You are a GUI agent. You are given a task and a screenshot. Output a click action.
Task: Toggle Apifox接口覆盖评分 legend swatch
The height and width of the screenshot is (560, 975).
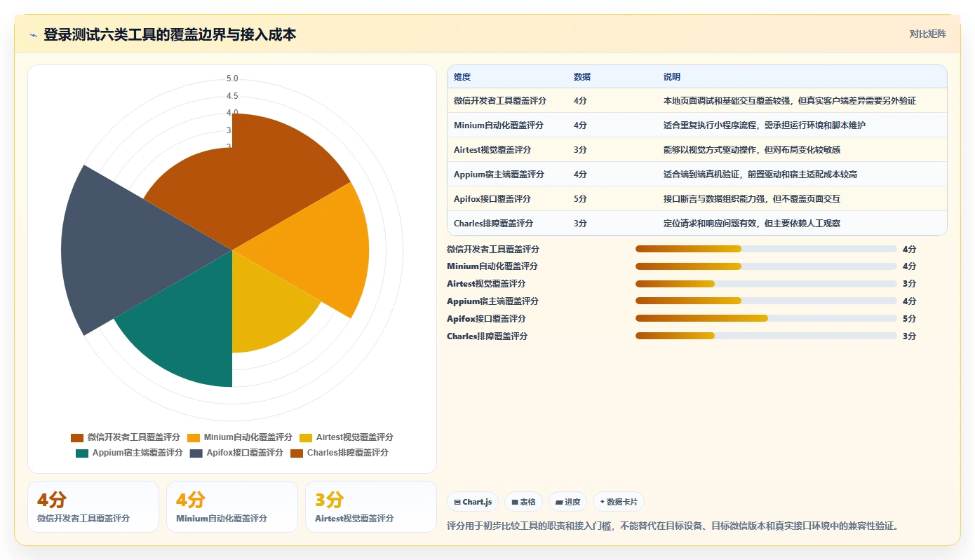pyautogui.click(x=196, y=453)
